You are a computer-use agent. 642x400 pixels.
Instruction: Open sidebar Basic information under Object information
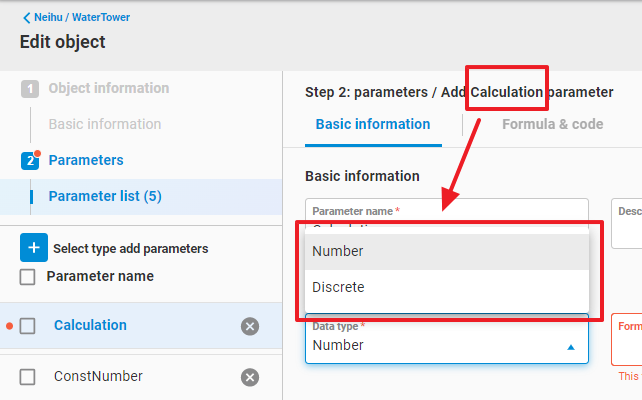coord(105,124)
